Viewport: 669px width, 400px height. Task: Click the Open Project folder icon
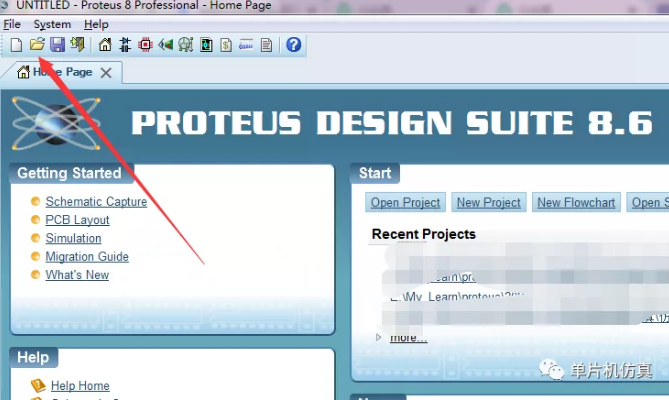click(x=37, y=45)
